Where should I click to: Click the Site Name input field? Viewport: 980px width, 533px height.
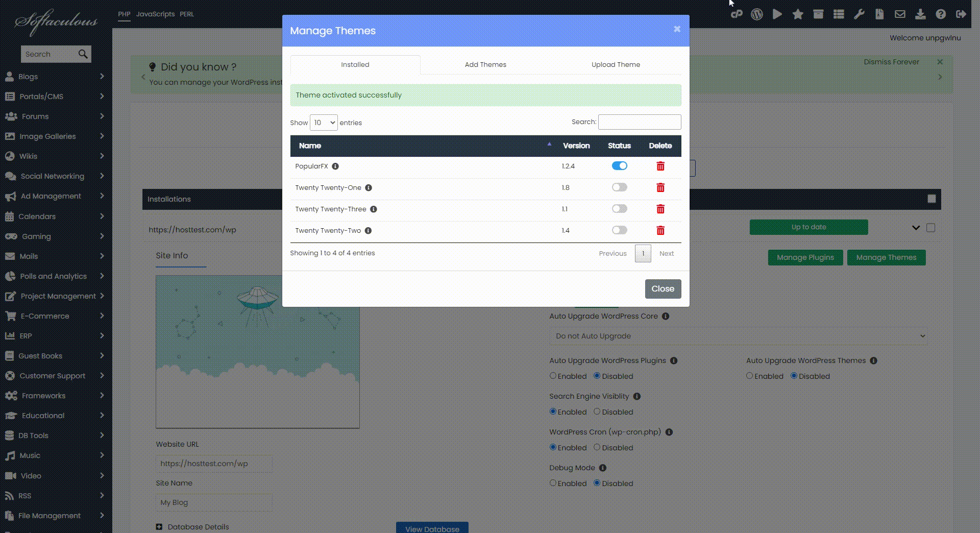pos(214,503)
